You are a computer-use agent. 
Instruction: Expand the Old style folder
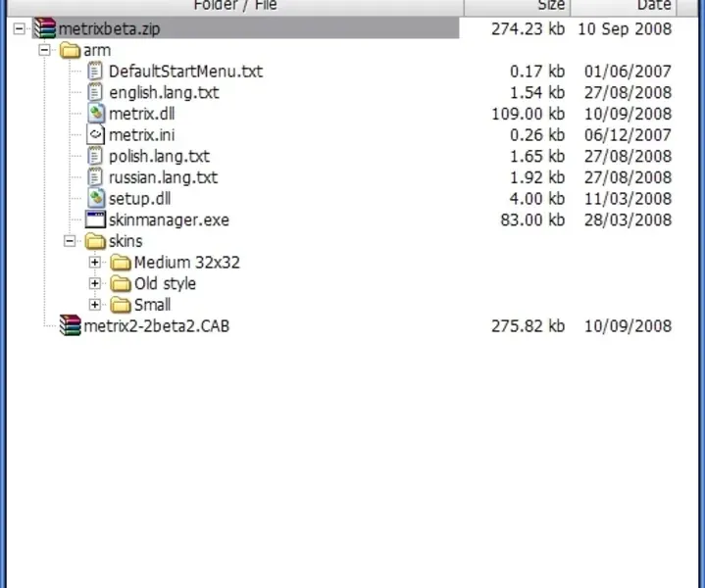coord(95,283)
